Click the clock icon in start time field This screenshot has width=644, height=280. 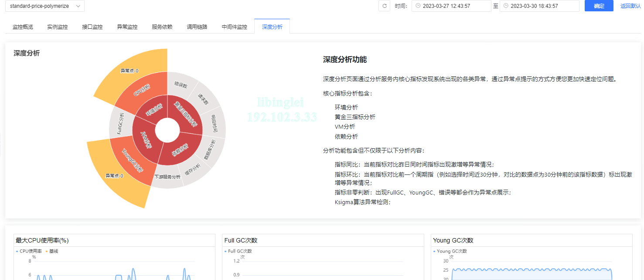(418, 6)
